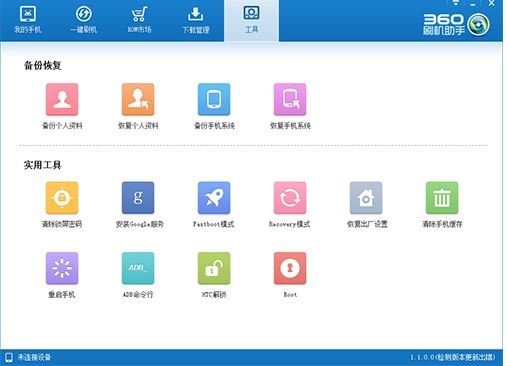Open the 一键刷机 one-click flash tab
The image size is (507, 366).
click(x=83, y=20)
